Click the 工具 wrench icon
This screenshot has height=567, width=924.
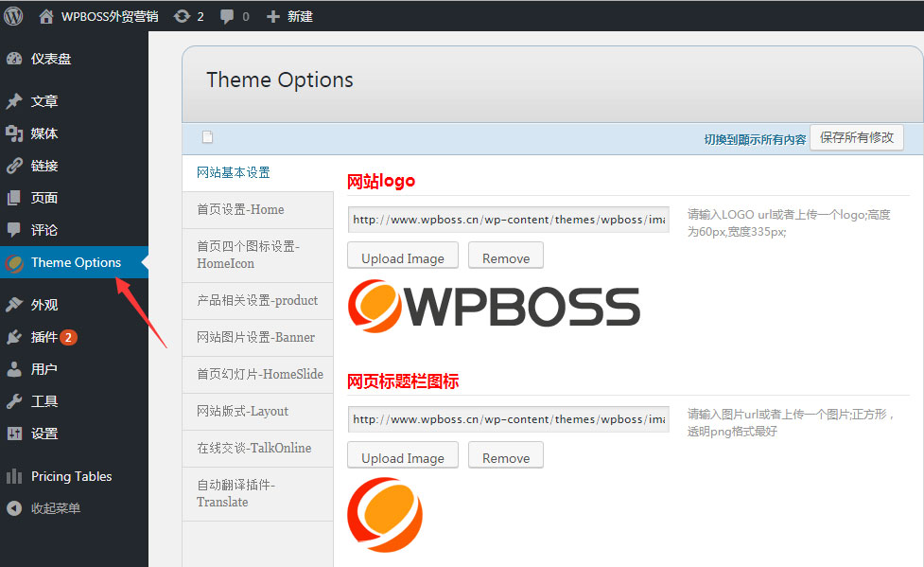(14, 401)
